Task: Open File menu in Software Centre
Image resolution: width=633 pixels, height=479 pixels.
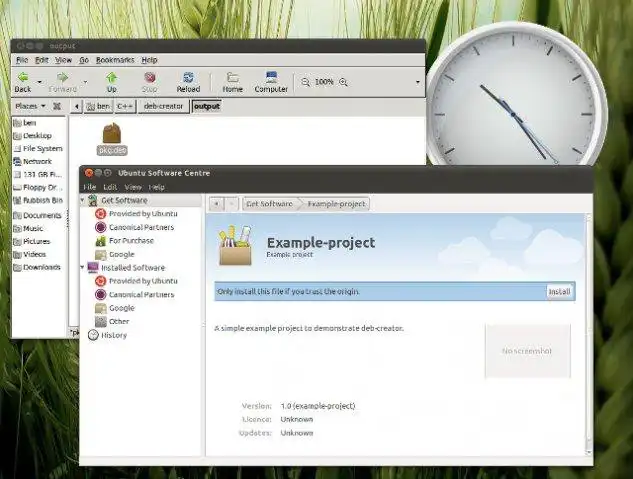Action: [x=90, y=187]
